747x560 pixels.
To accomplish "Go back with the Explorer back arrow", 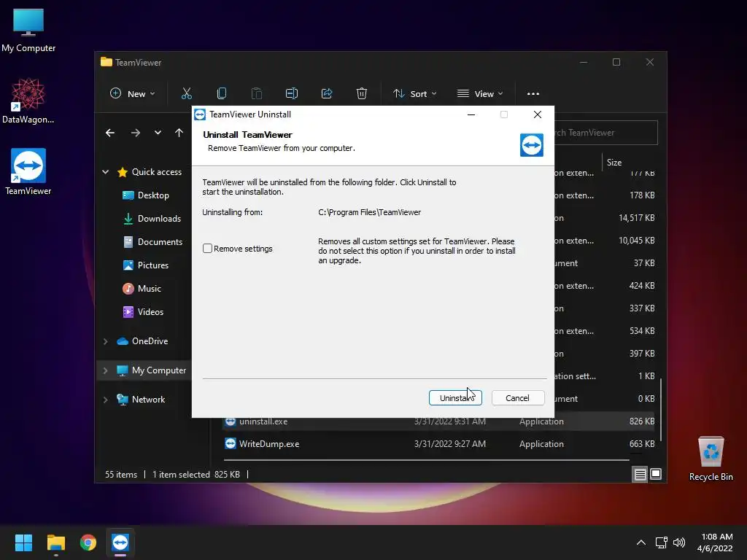I will 110,133.
